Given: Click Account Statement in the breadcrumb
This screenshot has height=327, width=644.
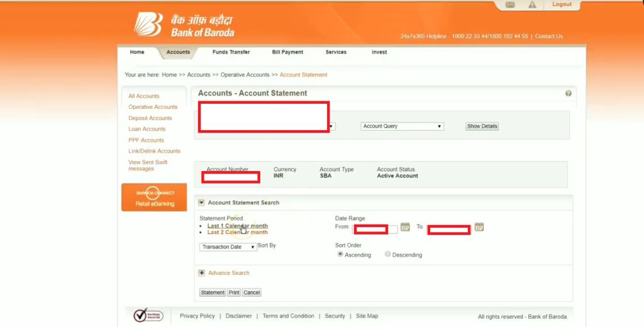Looking at the screenshot, I should tap(304, 75).
